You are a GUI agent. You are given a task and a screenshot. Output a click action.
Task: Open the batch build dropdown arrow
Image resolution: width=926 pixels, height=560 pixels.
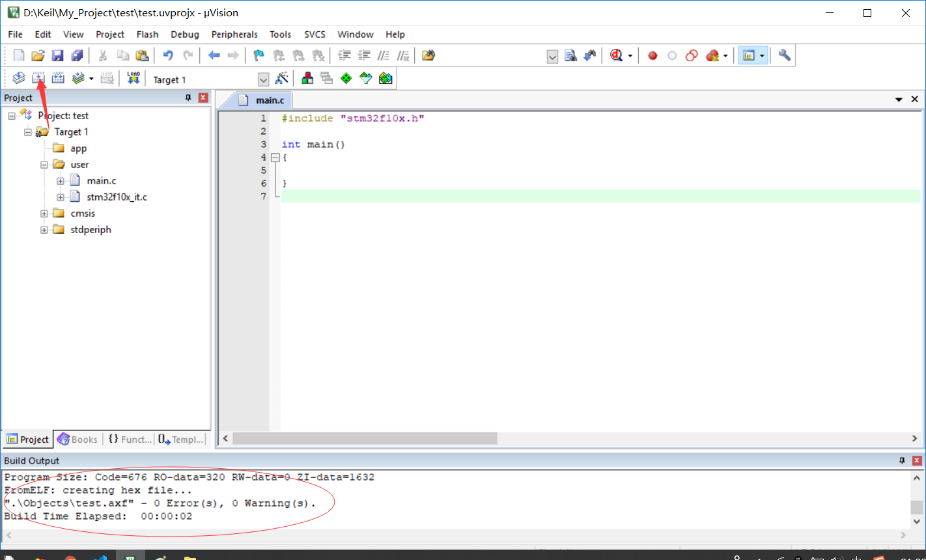(91, 79)
